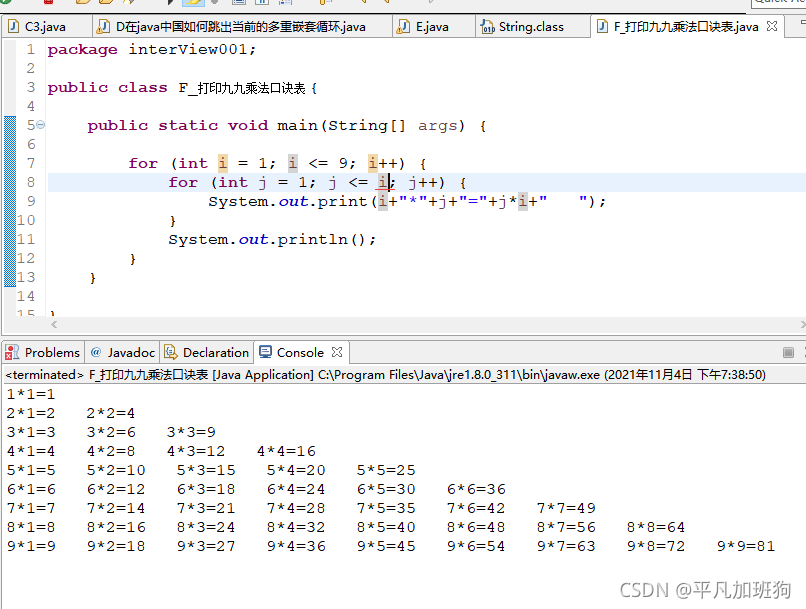Screen dimensions: 806x609
Task: Click 'System.out.print' call on line 9
Action: [x=287, y=201]
